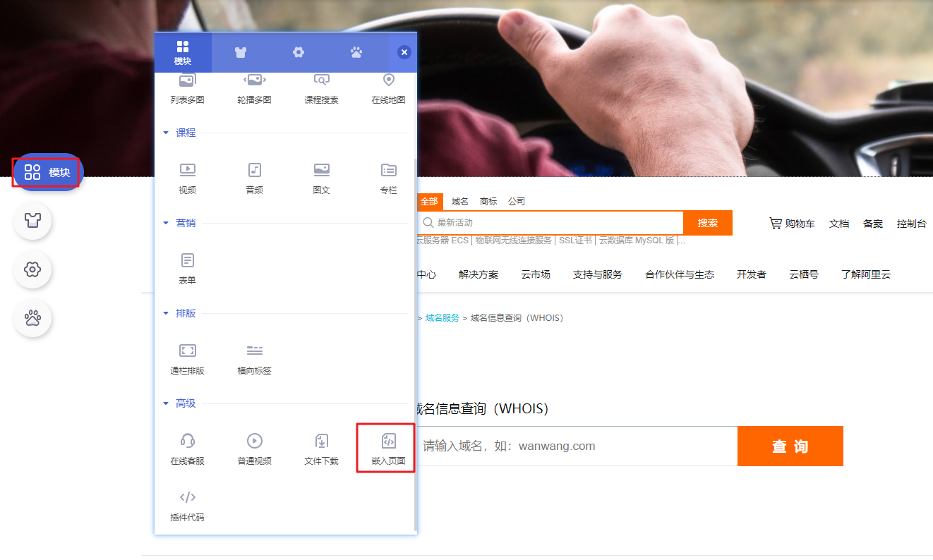The width and height of the screenshot is (933, 560).
Task: Add the 嵌入页面 module
Action: click(388, 450)
